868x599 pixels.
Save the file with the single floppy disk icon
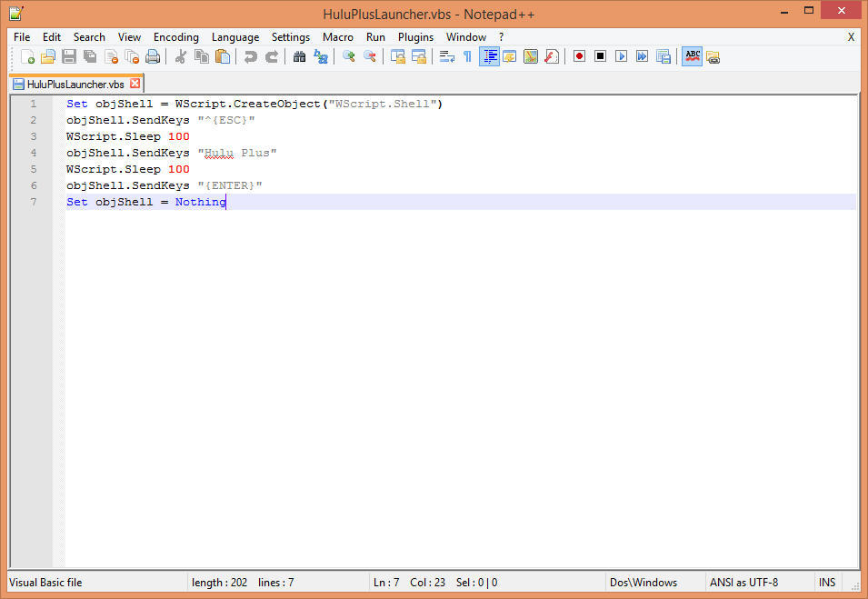tap(69, 56)
